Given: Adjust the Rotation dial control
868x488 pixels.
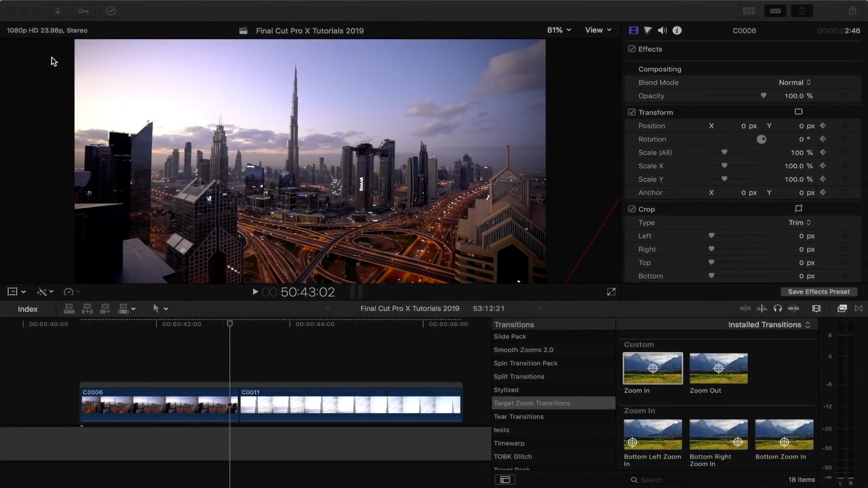Looking at the screenshot, I should tap(761, 139).
